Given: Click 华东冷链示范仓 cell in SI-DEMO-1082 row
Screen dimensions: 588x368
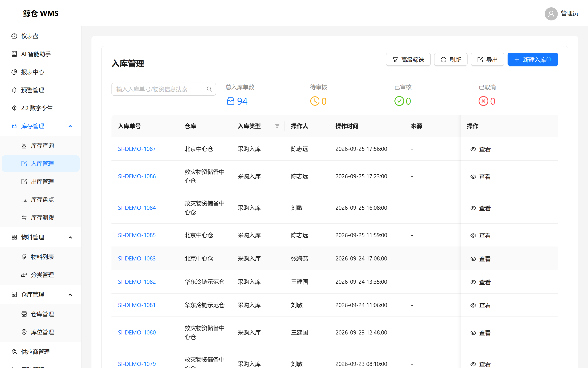Looking at the screenshot, I should coord(204,282).
